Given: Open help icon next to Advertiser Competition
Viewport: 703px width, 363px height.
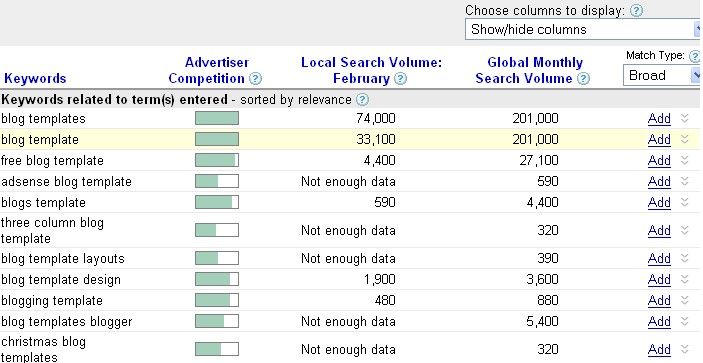Looking at the screenshot, I should [x=255, y=79].
